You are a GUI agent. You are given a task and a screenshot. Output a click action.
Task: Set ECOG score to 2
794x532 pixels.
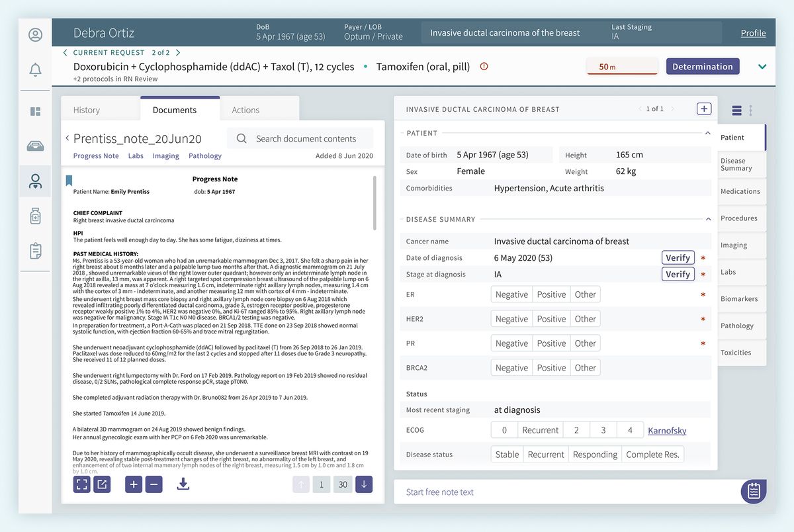pyautogui.click(x=576, y=429)
